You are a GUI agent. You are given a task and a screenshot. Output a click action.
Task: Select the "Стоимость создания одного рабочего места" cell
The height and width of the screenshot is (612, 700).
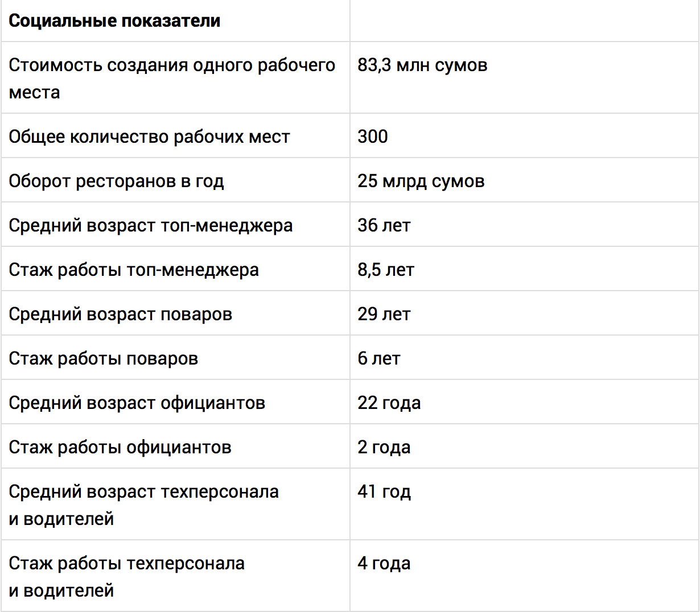(x=172, y=78)
